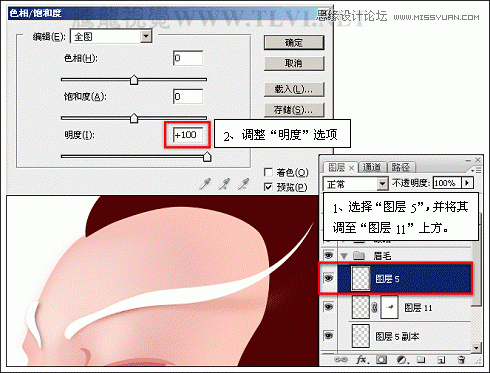This screenshot has width=490, height=373.
Task: Select the 图层 5 thumbnail
Action: click(x=361, y=278)
